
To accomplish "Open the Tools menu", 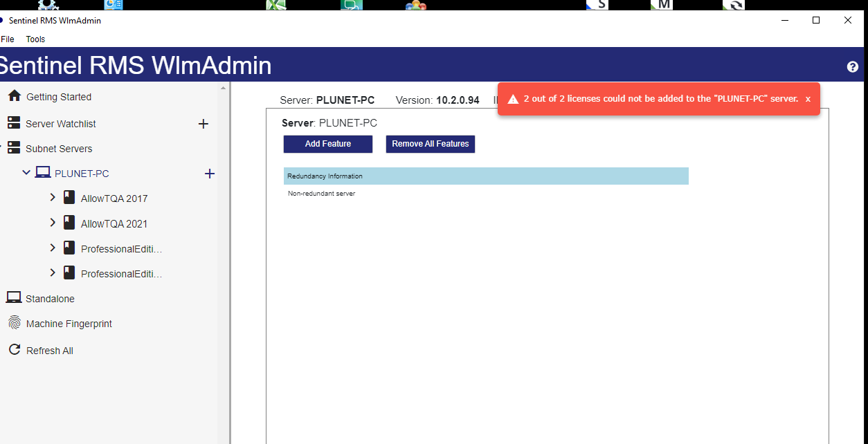I will coord(35,39).
